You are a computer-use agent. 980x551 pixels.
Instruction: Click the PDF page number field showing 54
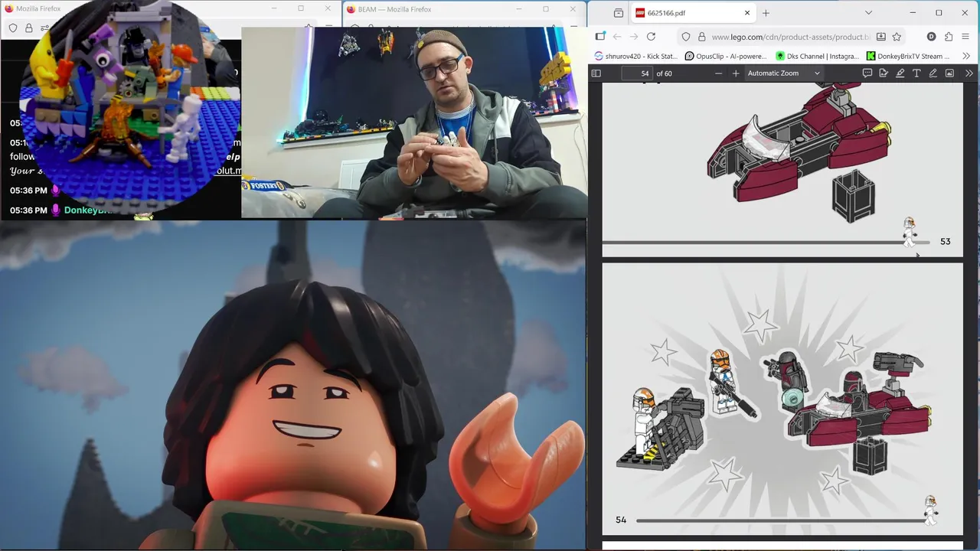635,73
